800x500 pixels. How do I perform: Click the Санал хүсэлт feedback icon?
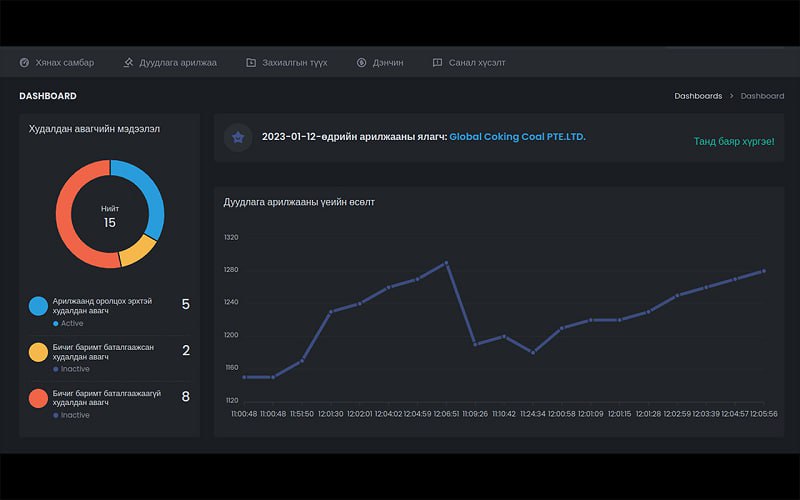coord(437,63)
